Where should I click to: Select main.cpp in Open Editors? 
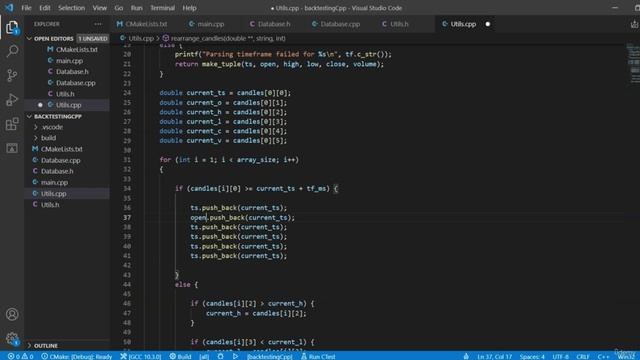pos(69,61)
